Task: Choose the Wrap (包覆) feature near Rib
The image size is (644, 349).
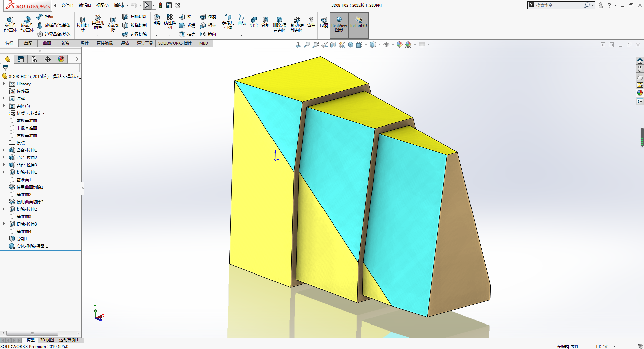Action: (x=208, y=16)
